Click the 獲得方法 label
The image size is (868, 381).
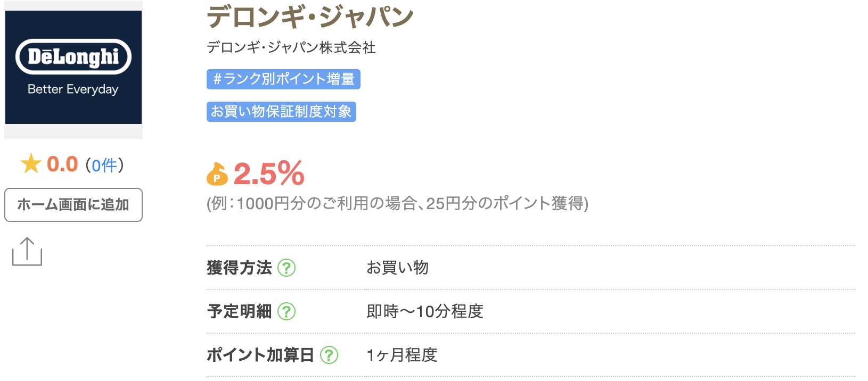click(239, 268)
